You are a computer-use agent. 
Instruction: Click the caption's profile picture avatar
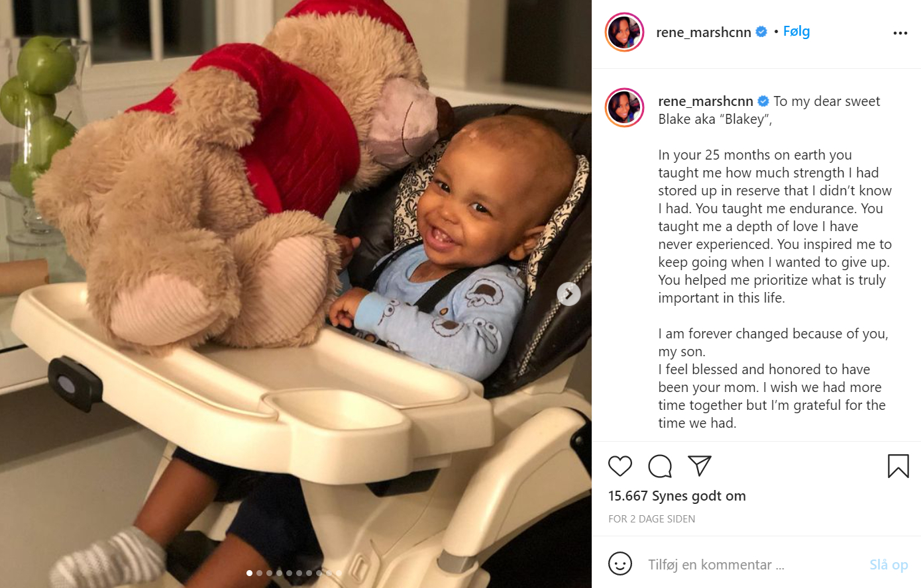(624, 107)
